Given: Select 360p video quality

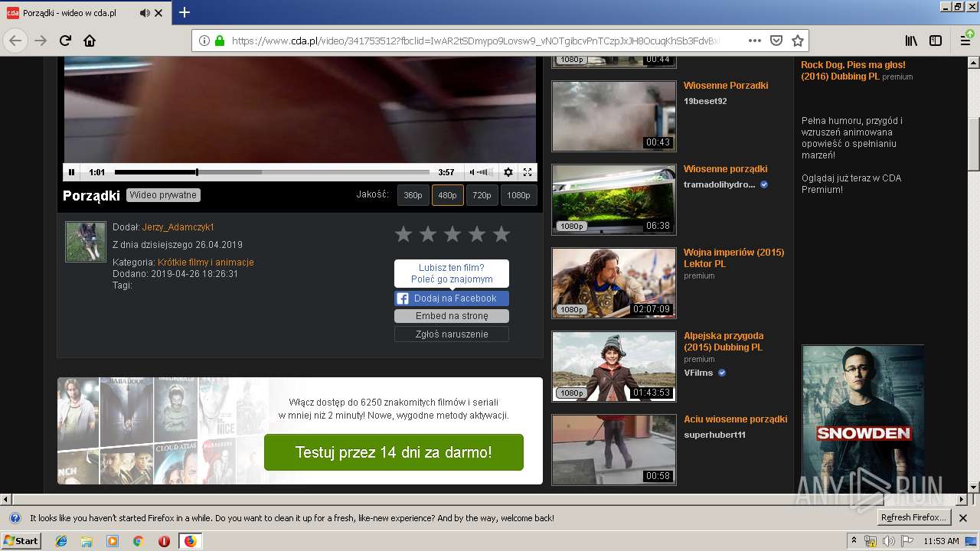Looking at the screenshot, I should 413,195.
